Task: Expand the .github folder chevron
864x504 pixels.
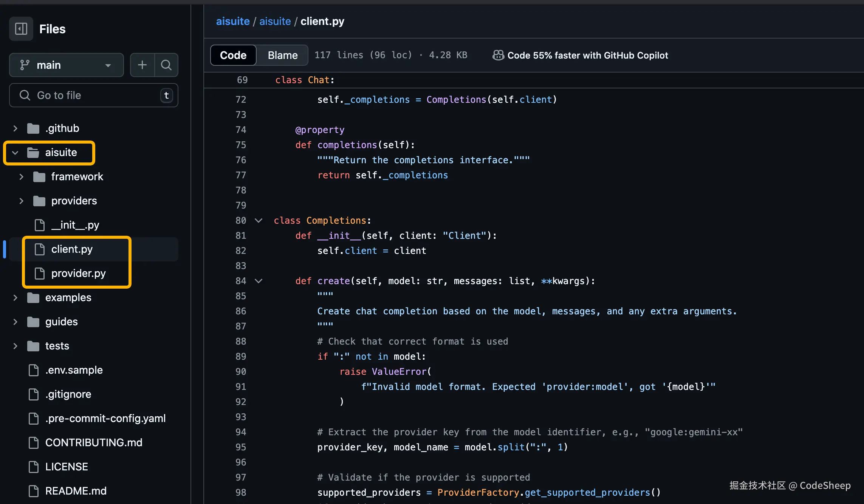Action: 15,128
